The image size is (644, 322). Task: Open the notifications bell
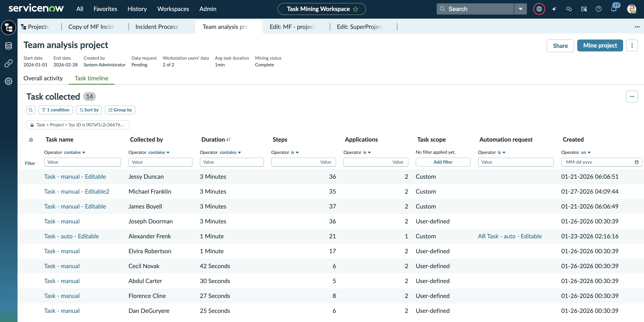coord(614,9)
